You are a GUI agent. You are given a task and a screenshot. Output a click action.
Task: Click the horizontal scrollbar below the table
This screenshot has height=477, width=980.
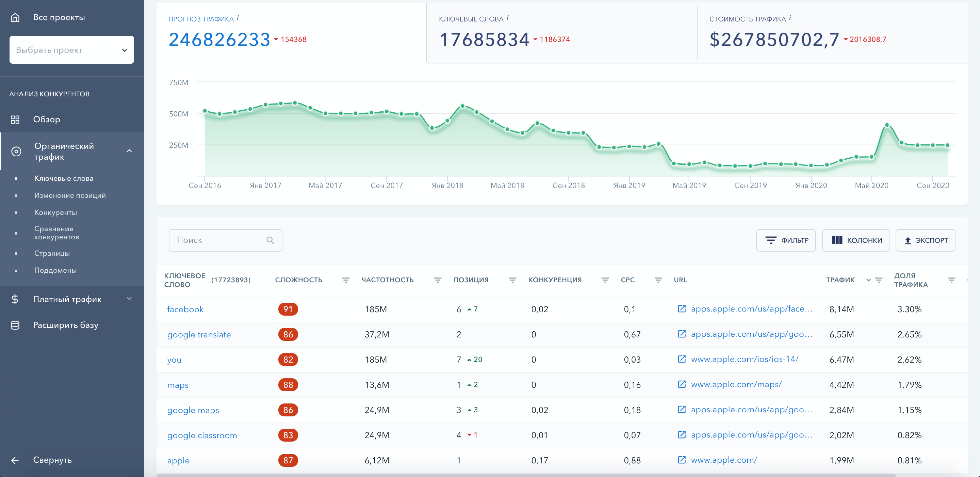525,475
